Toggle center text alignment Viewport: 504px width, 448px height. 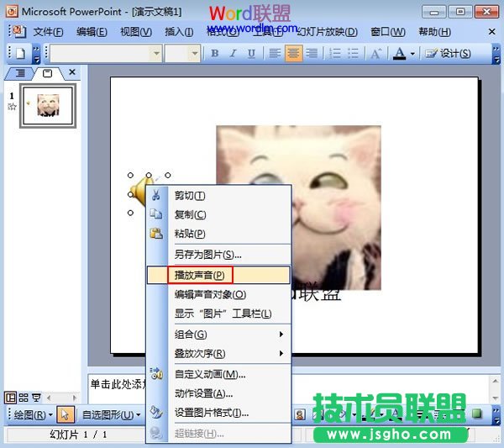(x=294, y=53)
